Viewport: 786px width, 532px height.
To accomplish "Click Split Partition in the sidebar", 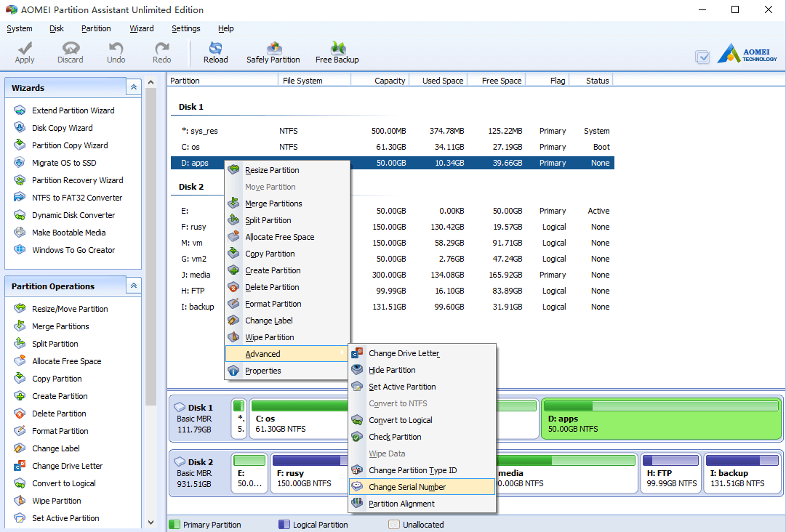I will click(x=55, y=344).
